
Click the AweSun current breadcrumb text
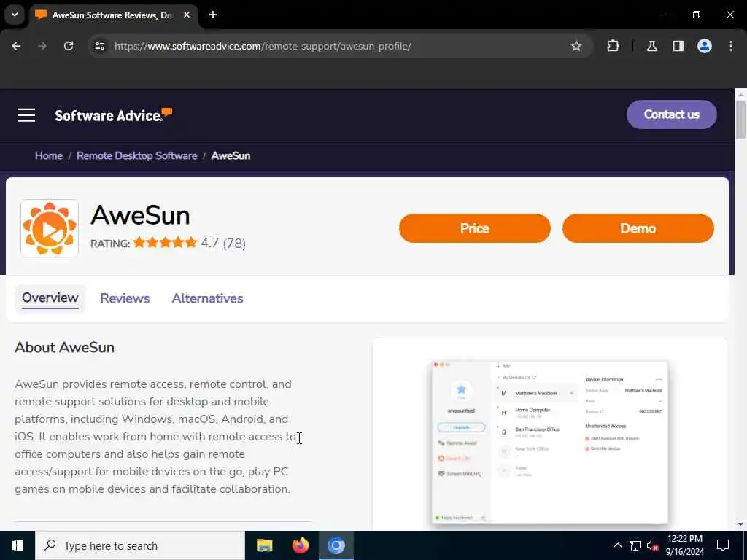tap(231, 156)
